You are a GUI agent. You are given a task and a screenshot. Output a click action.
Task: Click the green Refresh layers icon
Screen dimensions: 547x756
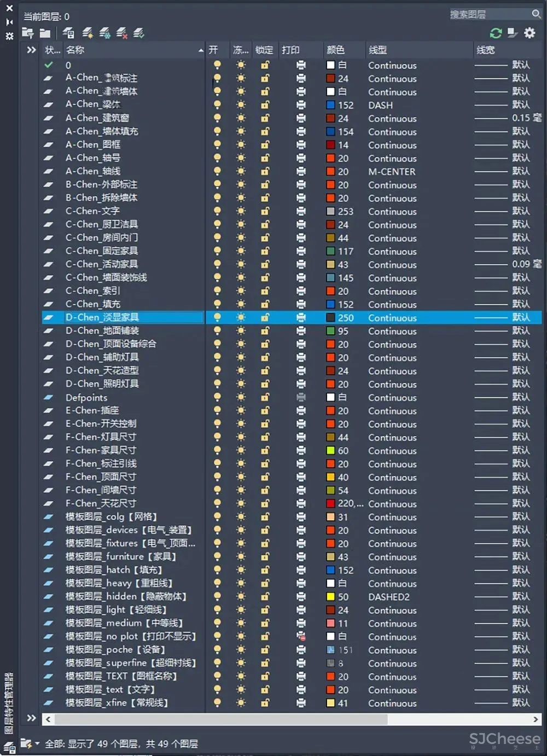(496, 33)
